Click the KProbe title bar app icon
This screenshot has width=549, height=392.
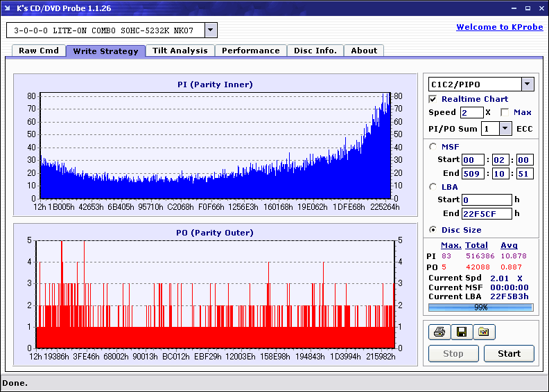[x=8, y=8]
